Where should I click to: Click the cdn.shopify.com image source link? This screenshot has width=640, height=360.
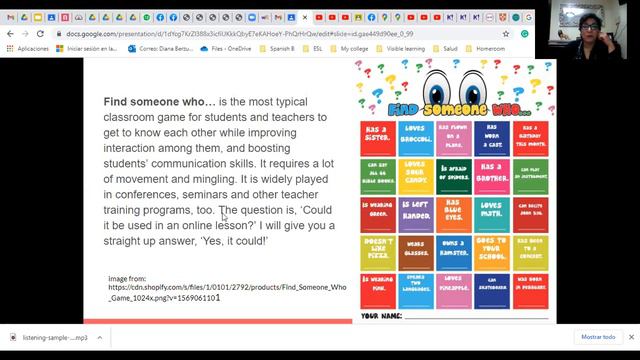(227, 293)
